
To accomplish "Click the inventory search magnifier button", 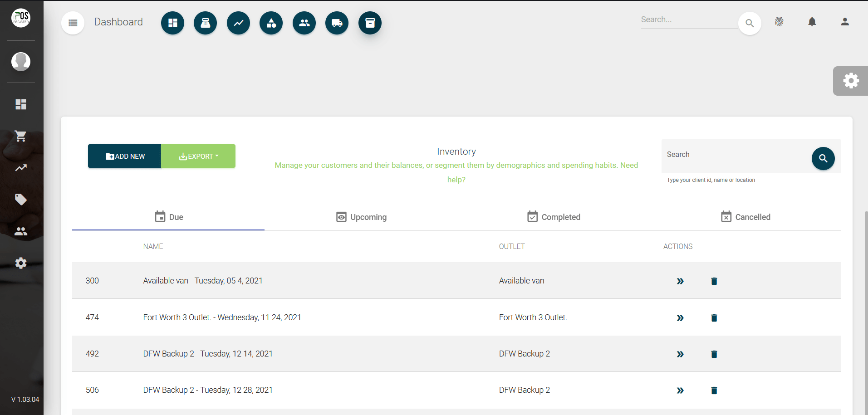I will pos(823,158).
